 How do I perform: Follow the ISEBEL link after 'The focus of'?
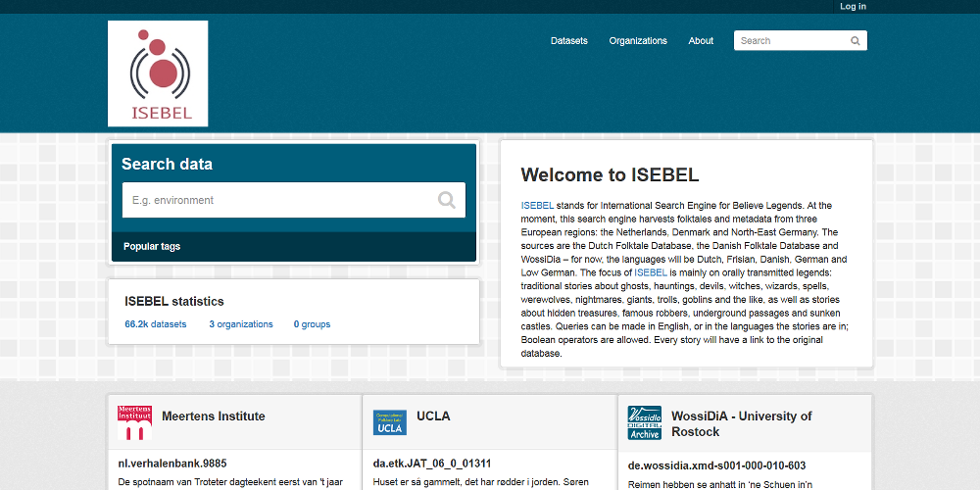[x=651, y=272]
